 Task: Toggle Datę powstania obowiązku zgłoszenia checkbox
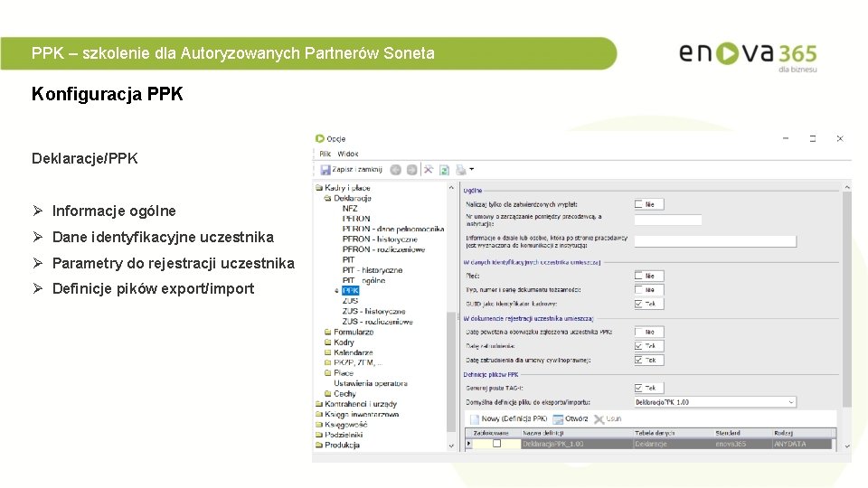coord(639,332)
